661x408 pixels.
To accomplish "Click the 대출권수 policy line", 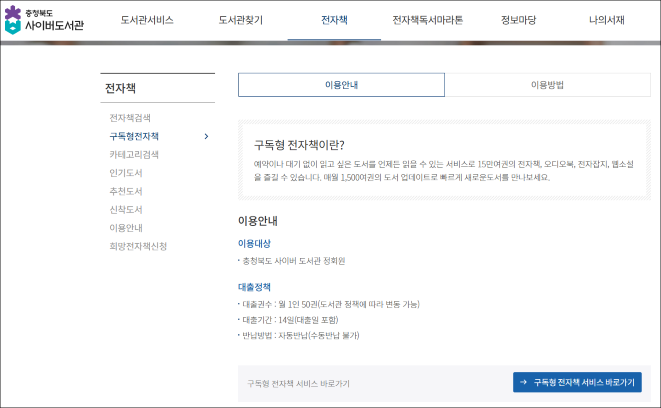I will coord(329,304).
